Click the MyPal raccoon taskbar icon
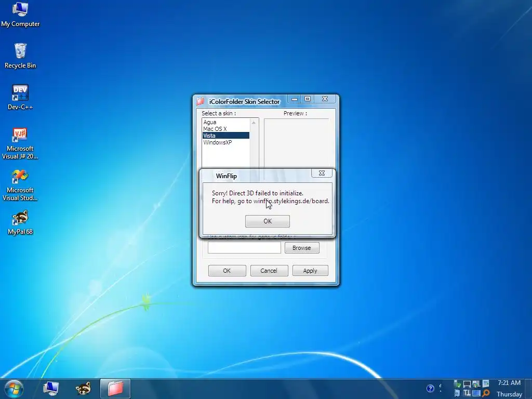This screenshot has width=532, height=399. (83, 389)
